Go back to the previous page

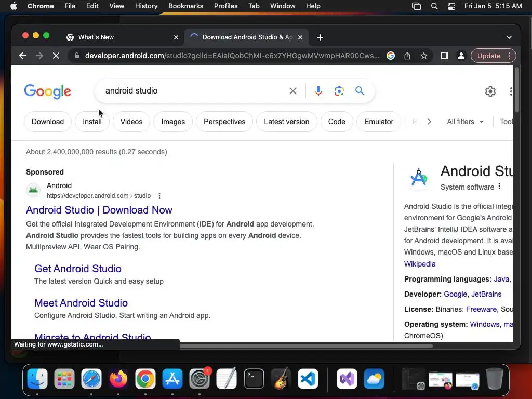click(23, 56)
